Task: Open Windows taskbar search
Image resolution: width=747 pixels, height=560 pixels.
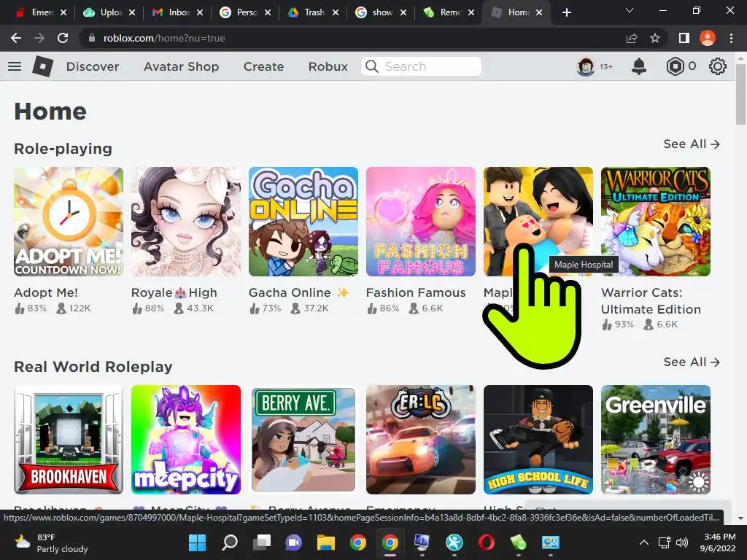Action: [x=230, y=542]
